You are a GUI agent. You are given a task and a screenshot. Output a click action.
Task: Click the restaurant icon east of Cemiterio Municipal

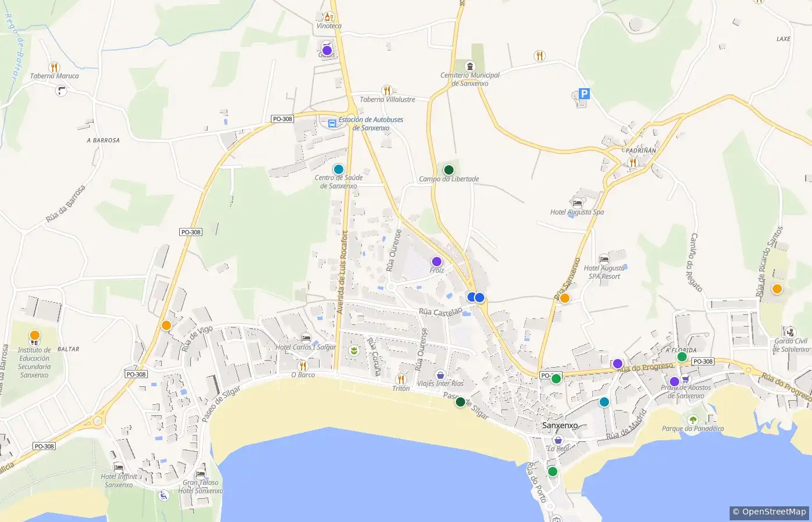(539, 56)
